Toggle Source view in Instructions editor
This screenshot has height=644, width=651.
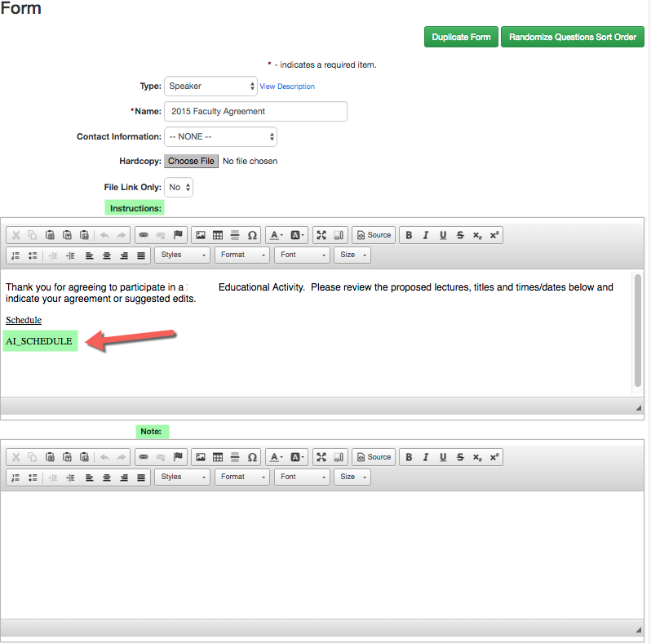[x=374, y=235]
